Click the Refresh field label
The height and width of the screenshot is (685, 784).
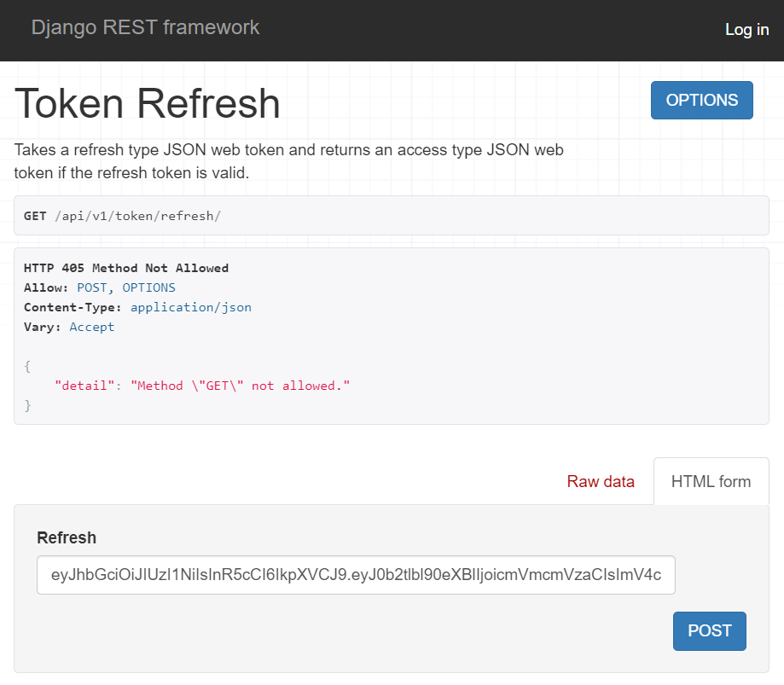pyautogui.click(x=67, y=537)
